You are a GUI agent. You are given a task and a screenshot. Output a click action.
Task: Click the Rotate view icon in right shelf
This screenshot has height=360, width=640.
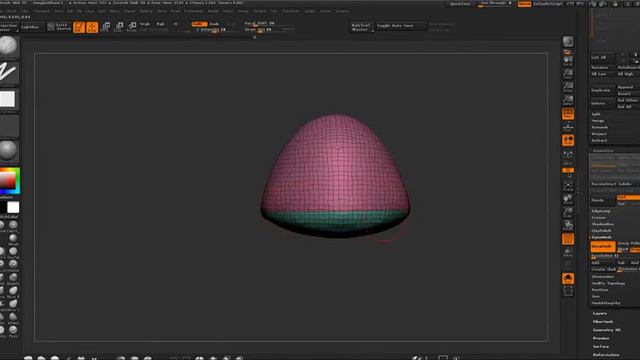click(x=568, y=225)
